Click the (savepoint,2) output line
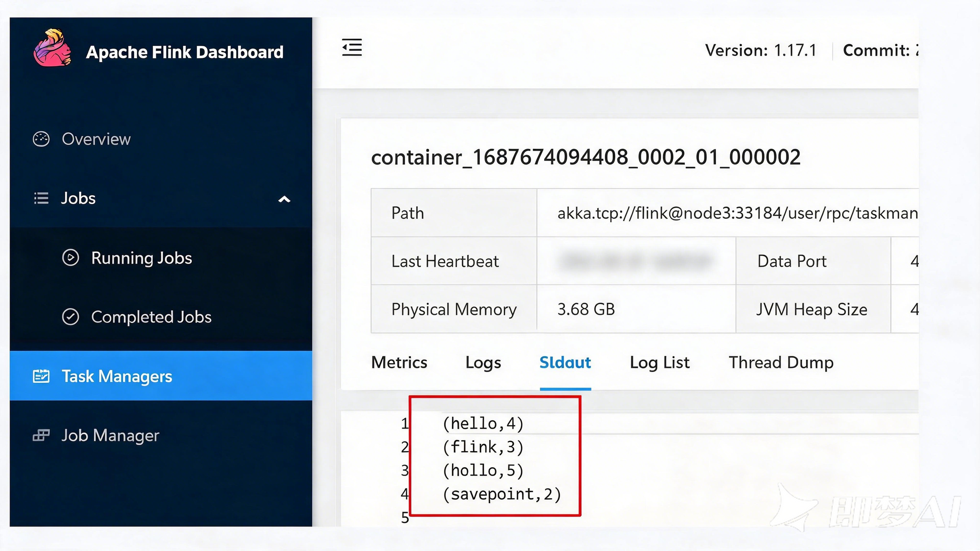This screenshot has height=551, width=980. pyautogui.click(x=502, y=494)
